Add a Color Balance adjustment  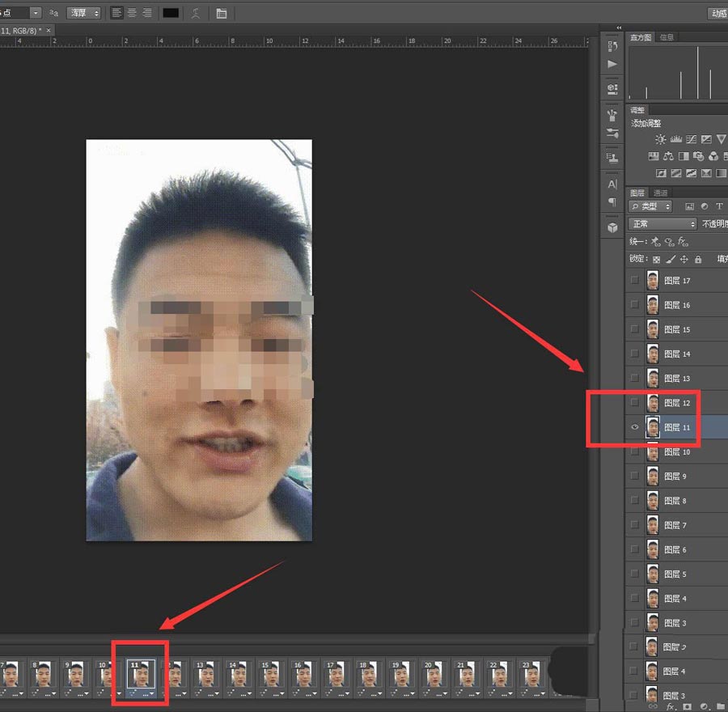click(x=669, y=156)
